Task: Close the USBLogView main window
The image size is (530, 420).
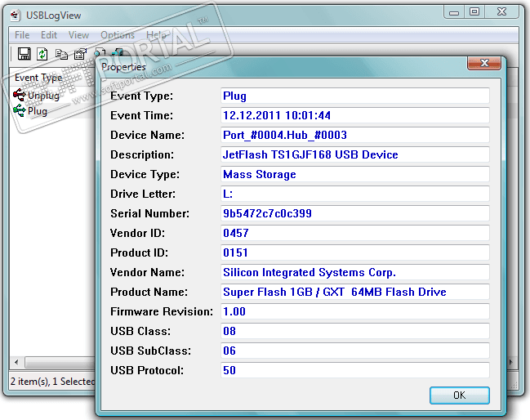Action: pos(502,12)
